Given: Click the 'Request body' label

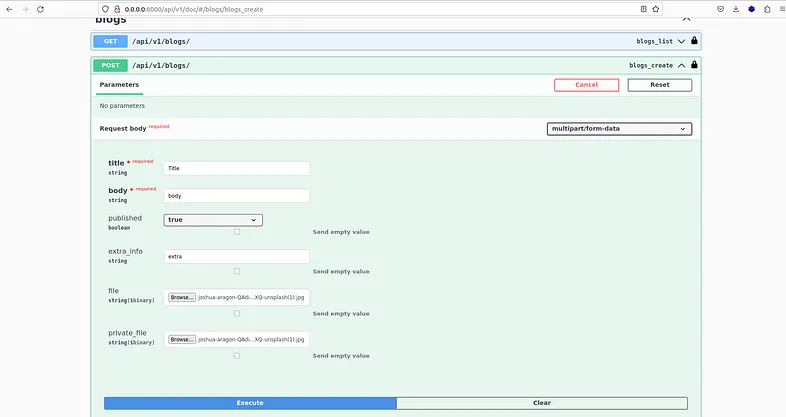Looking at the screenshot, I should (123, 128).
